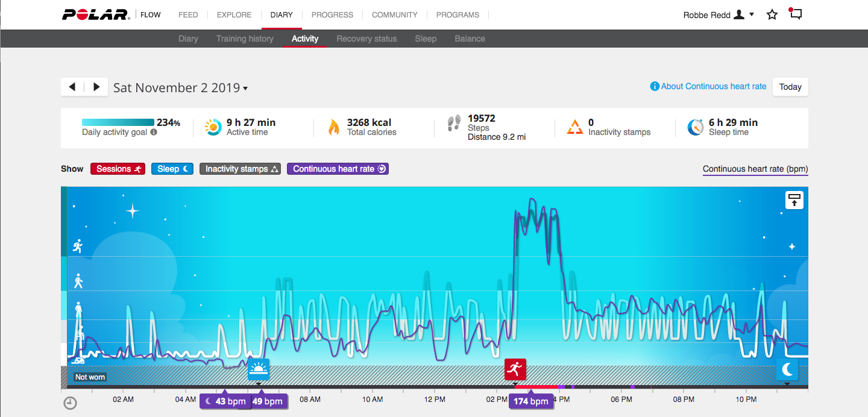Screen dimensions: 868x417
Task: Click the collapse chart icon in graph corner
Action: tap(794, 200)
